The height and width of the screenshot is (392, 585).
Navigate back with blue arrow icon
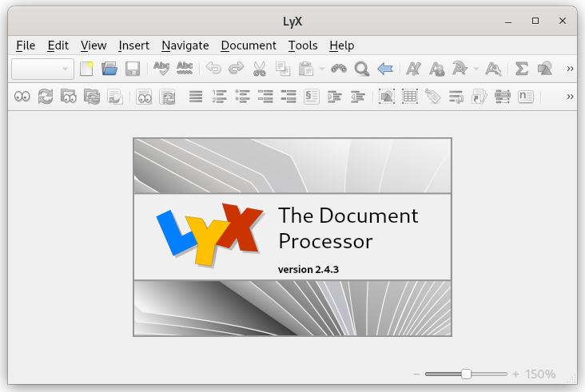click(x=385, y=69)
